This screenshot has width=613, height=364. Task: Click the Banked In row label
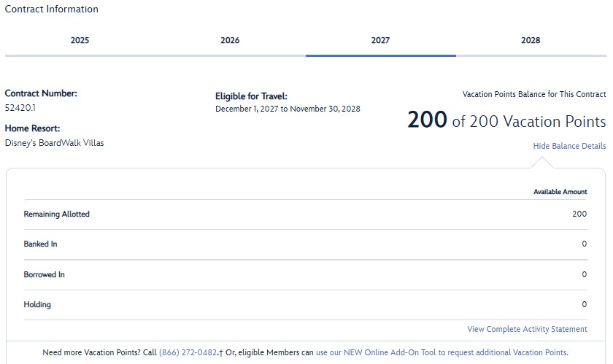tap(40, 244)
